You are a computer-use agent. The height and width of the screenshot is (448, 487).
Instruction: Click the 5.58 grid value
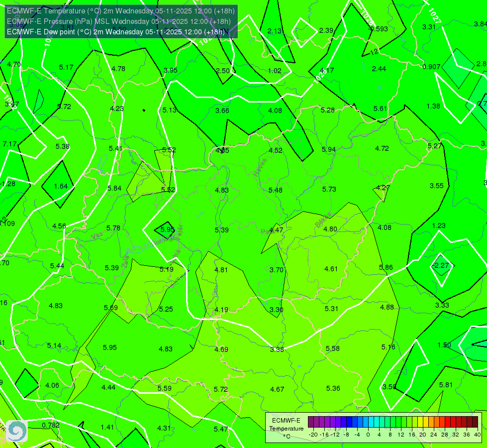click(x=332, y=348)
